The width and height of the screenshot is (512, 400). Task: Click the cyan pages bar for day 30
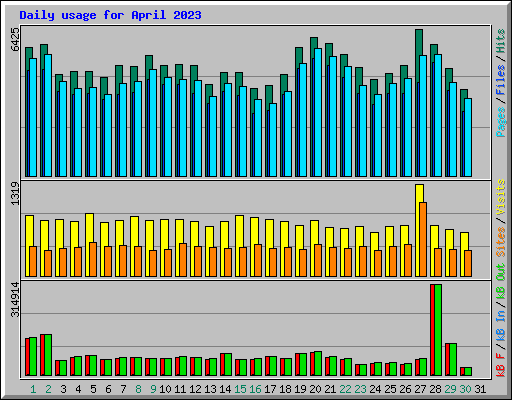(468, 137)
